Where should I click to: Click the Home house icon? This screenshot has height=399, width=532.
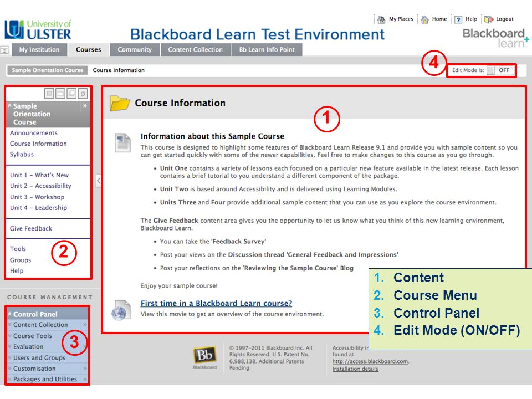point(424,19)
